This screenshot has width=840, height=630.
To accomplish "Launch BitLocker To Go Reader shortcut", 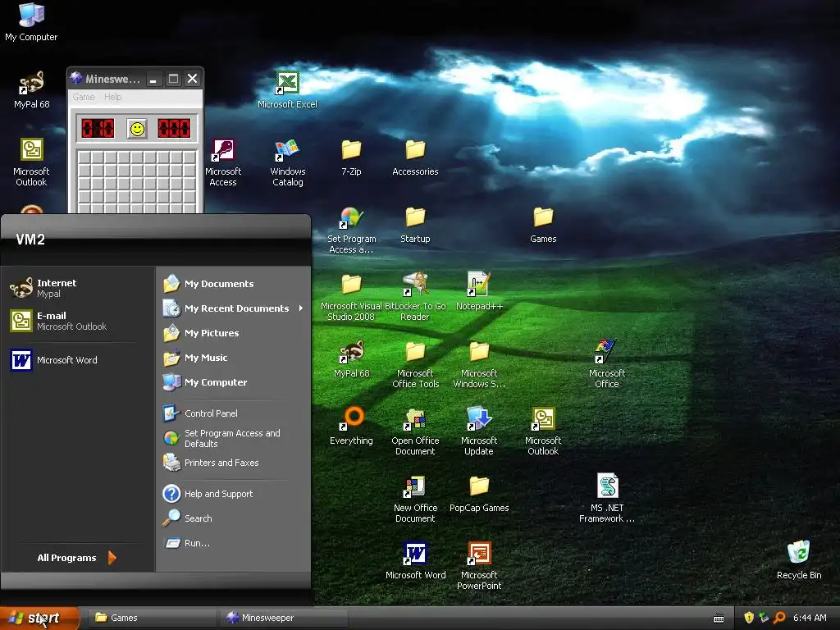I will pos(415,297).
